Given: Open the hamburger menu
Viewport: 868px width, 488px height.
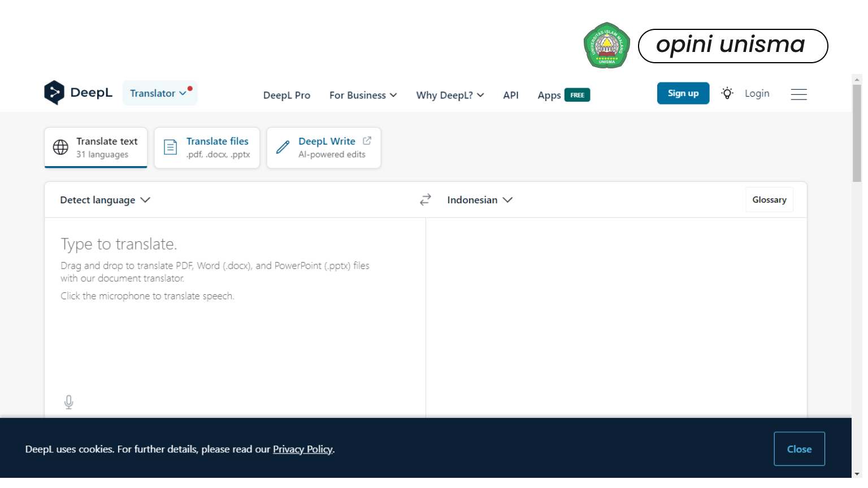Looking at the screenshot, I should point(798,94).
